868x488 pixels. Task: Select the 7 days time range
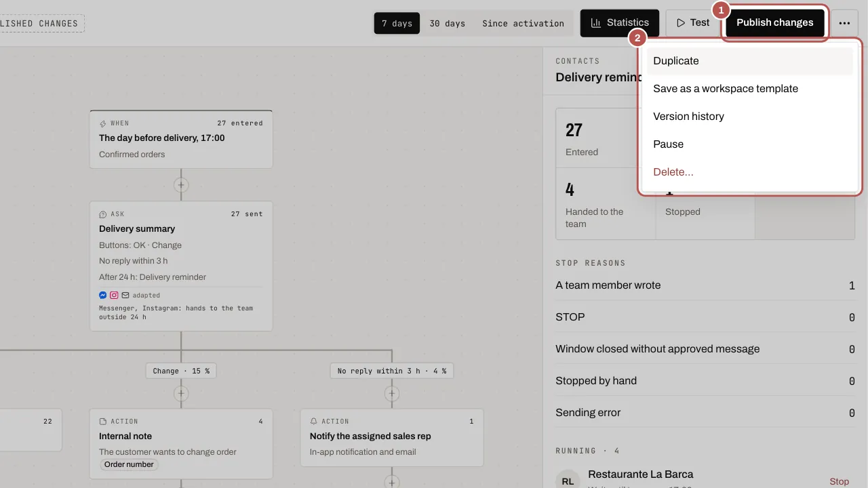click(397, 23)
